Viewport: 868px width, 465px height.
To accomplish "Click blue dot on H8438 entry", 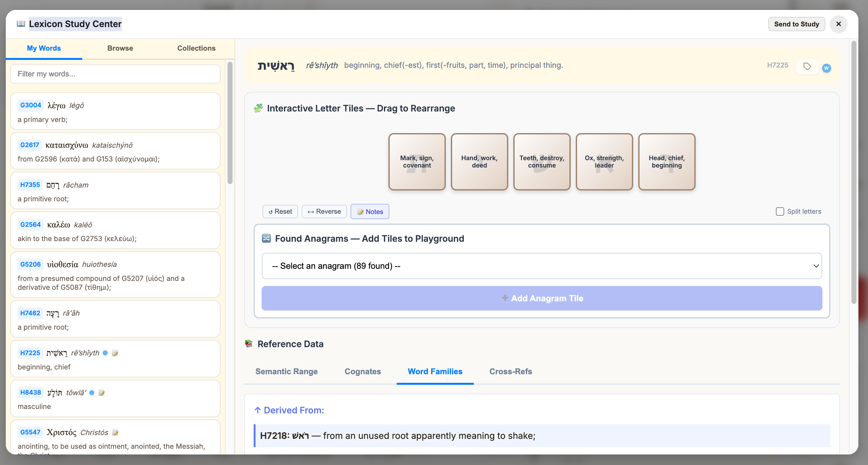I will (x=92, y=393).
